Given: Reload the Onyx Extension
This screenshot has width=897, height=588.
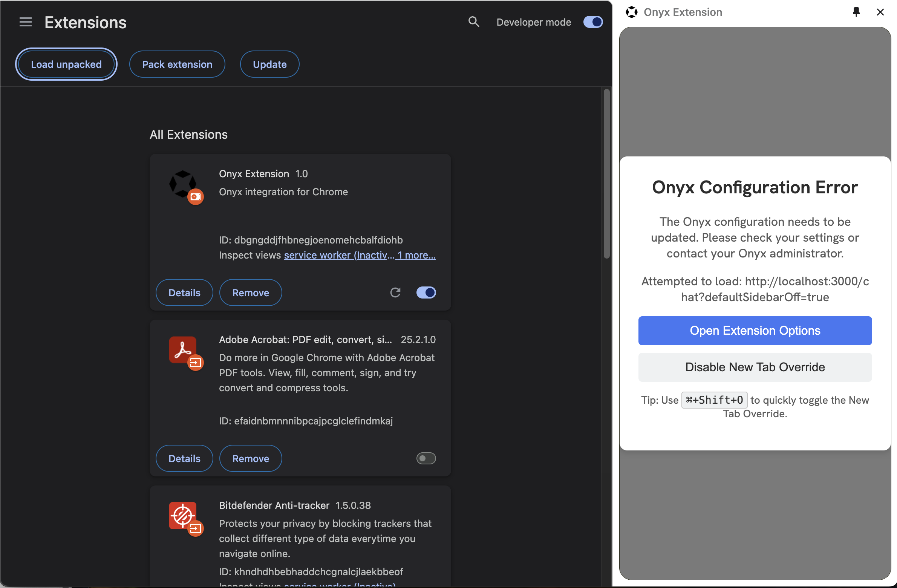Looking at the screenshot, I should (395, 292).
